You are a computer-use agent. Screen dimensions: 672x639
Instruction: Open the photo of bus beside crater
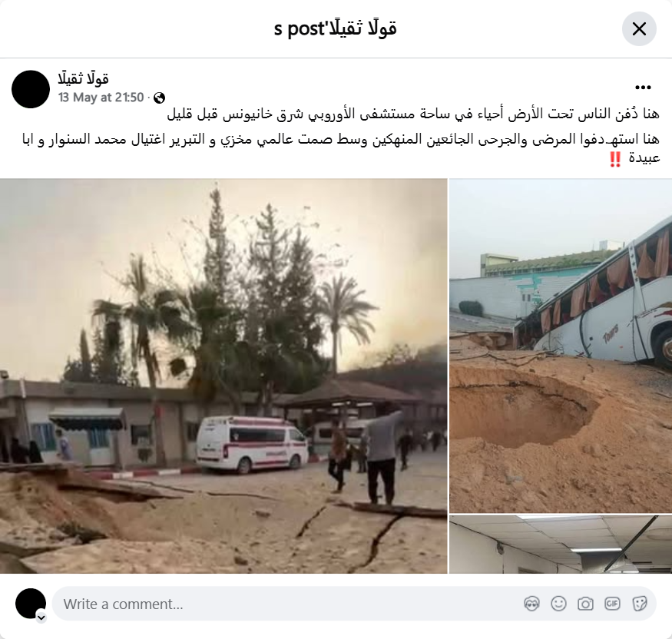[x=561, y=346]
